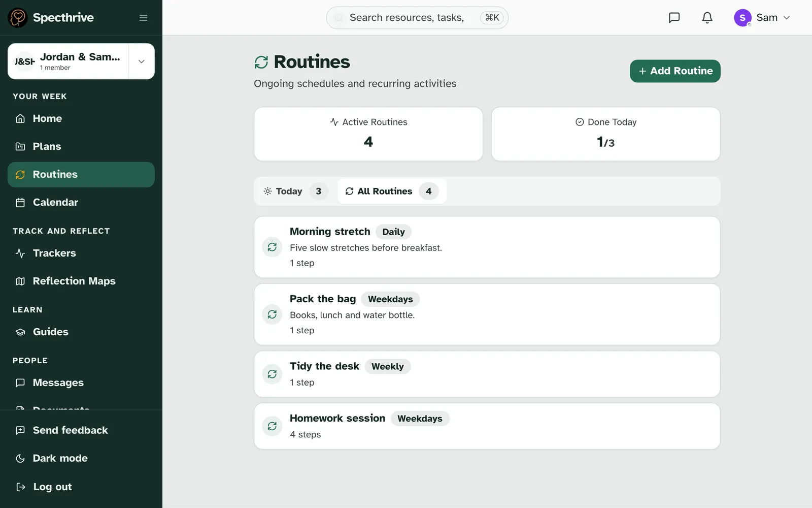The width and height of the screenshot is (812, 508).
Task: Open Reflection Maps
Action: click(x=81, y=281)
